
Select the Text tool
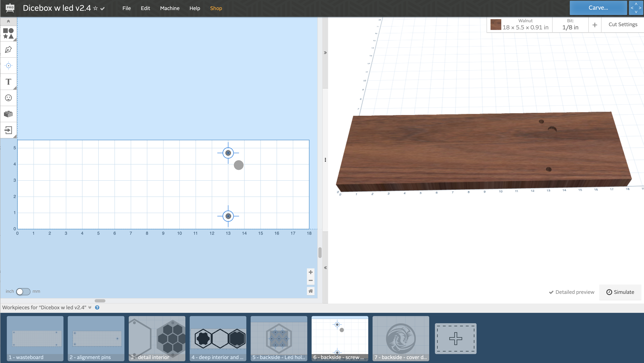(8, 82)
